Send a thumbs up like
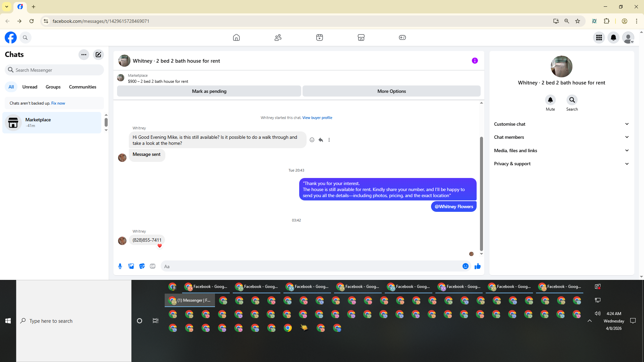The height and width of the screenshot is (362, 644). (478, 266)
